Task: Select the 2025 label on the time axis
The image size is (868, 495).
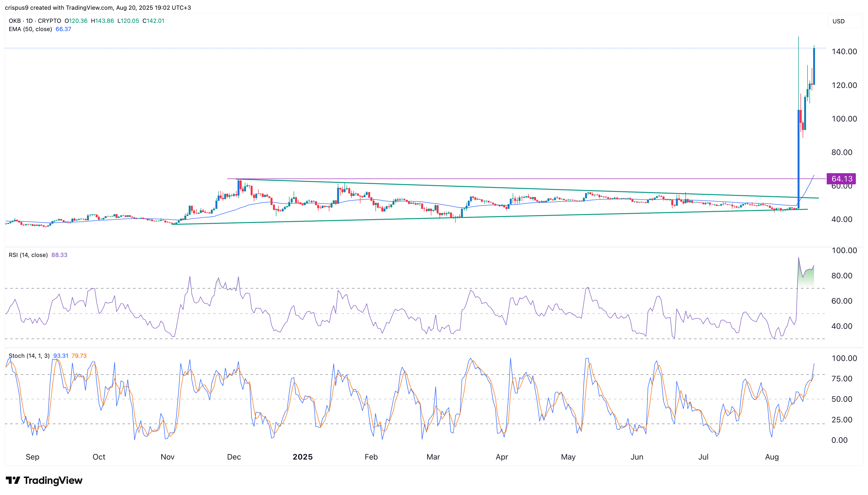Action: pyautogui.click(x=302, y=457)
